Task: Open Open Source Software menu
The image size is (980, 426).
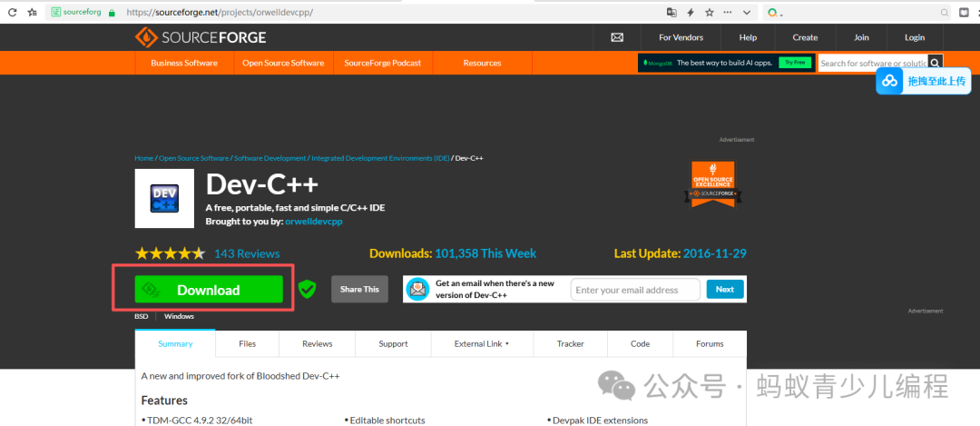Action: 283,64
